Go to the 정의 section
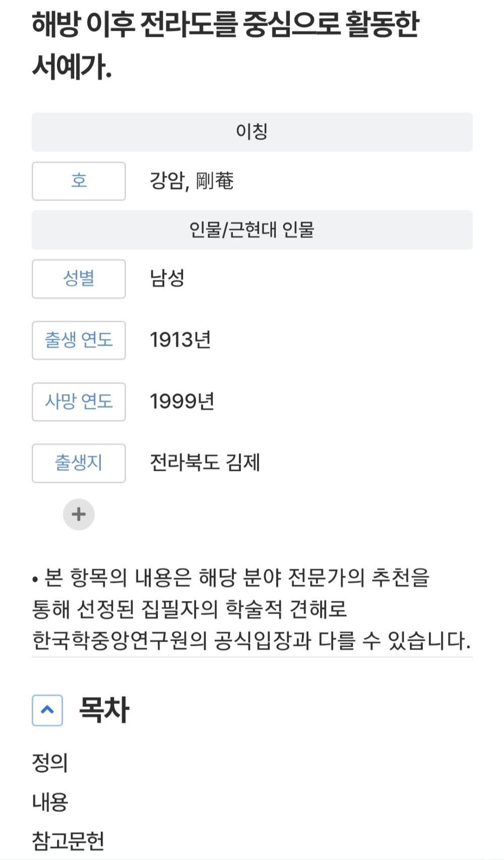This screenshot has height=860, width=504. 49,762
